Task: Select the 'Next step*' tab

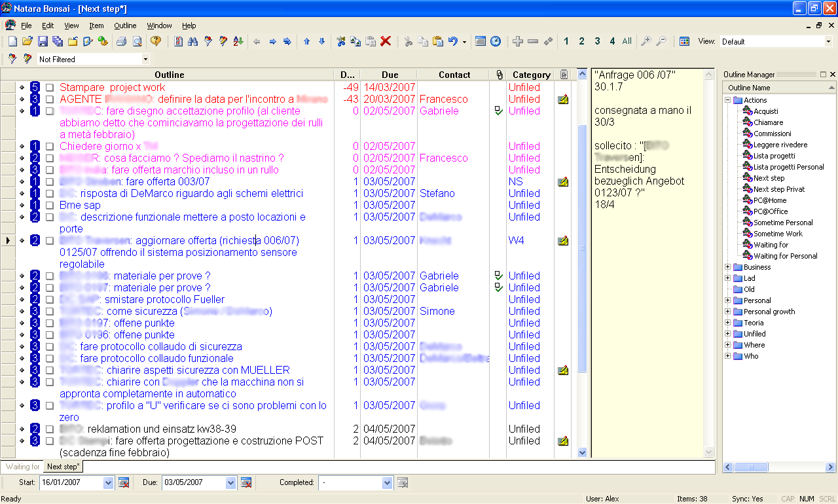Action: pyautogui.click(x=64, y=467)
